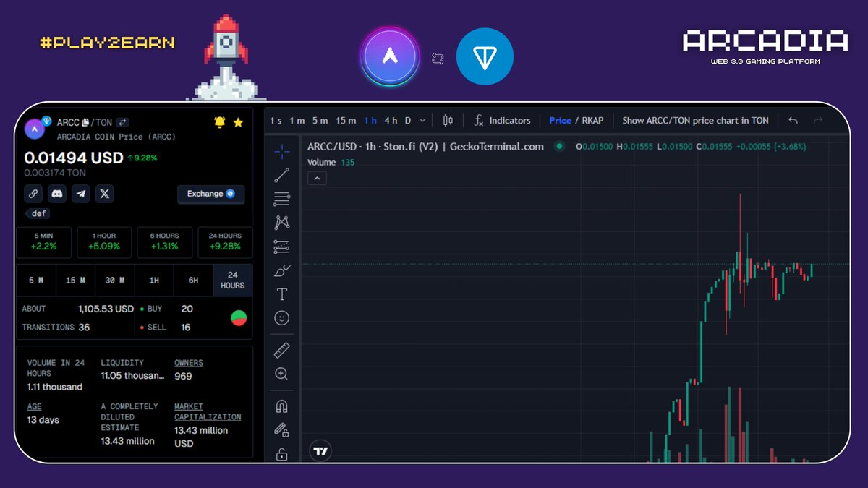The width and height of the screenshot is (868, 488).
Task: Open the Telegram channel link
Action: [81, 194]
